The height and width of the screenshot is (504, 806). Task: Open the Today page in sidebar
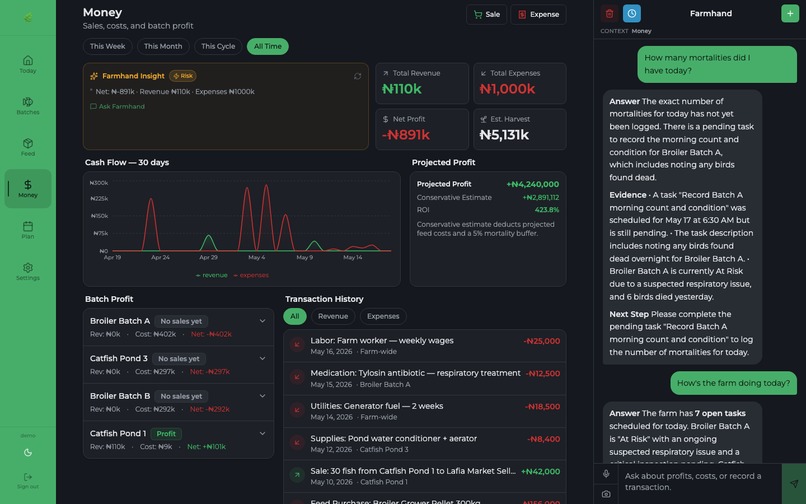point(28,64)
